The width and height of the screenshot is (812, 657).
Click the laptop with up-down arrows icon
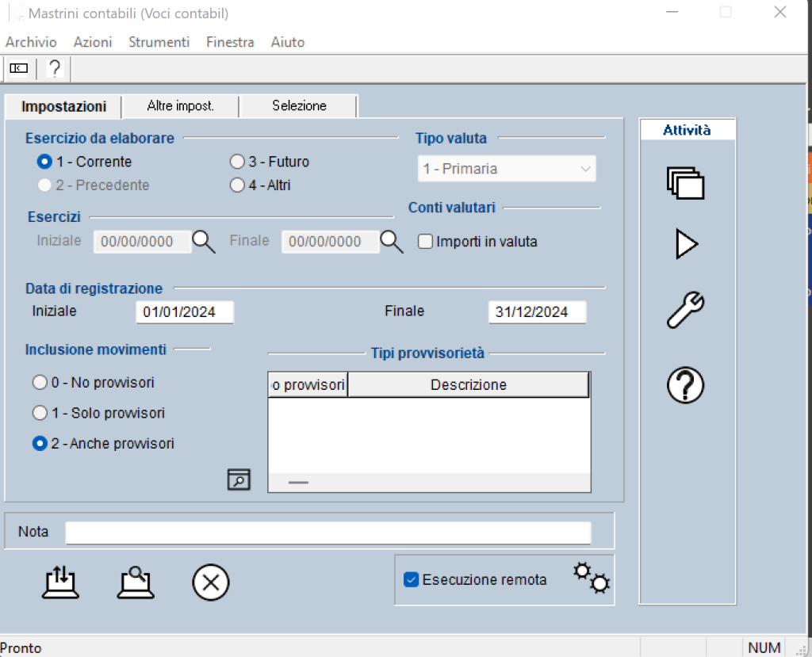click(x=60, y=583)
